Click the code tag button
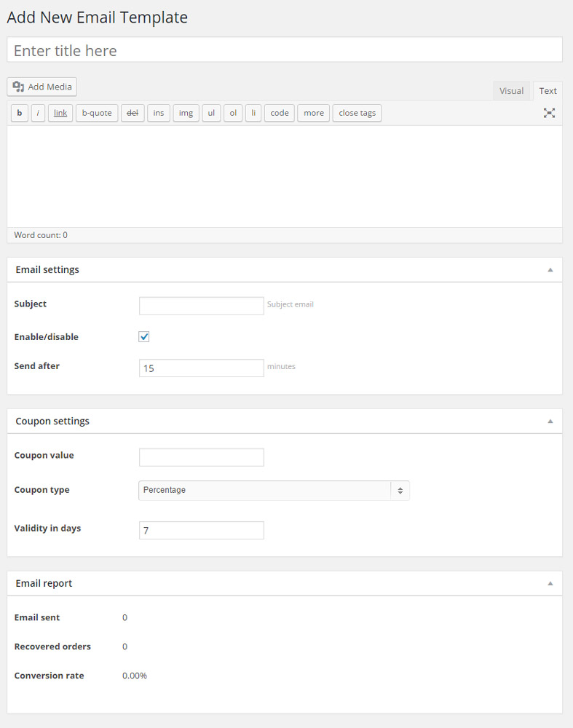Image resolution: width=573 pixels, height=728 pixels. (x=280, y=113)
